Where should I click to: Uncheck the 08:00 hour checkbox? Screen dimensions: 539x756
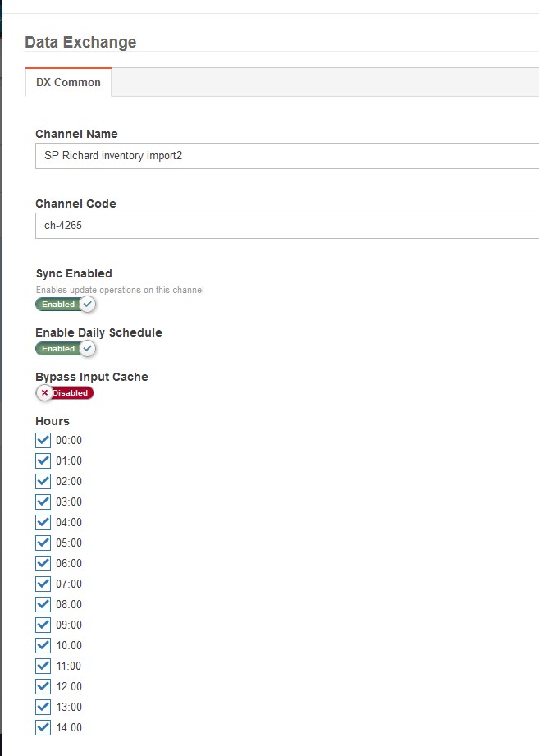pyautogui.click(x=43, y=604)
